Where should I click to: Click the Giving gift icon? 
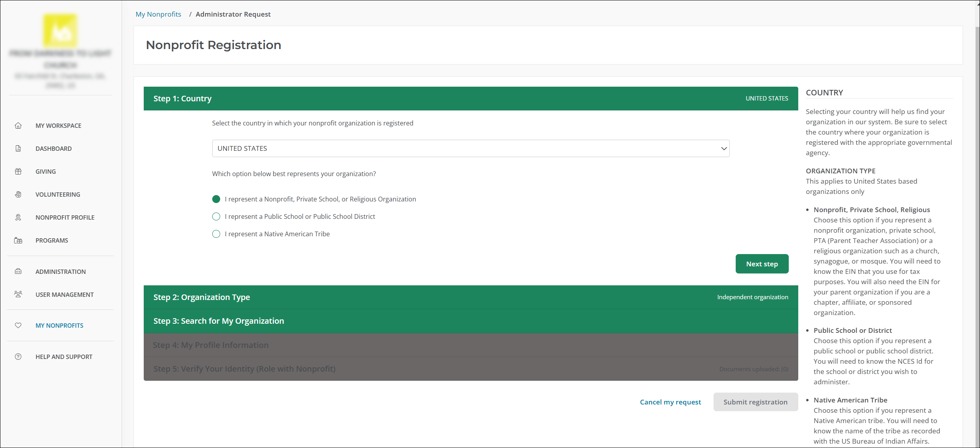tap(18, 171)
